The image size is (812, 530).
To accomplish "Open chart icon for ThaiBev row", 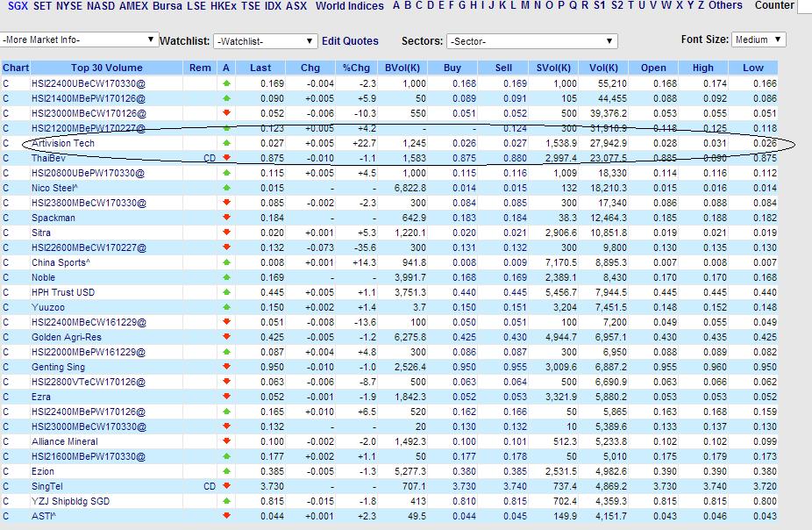I will 5,158.
